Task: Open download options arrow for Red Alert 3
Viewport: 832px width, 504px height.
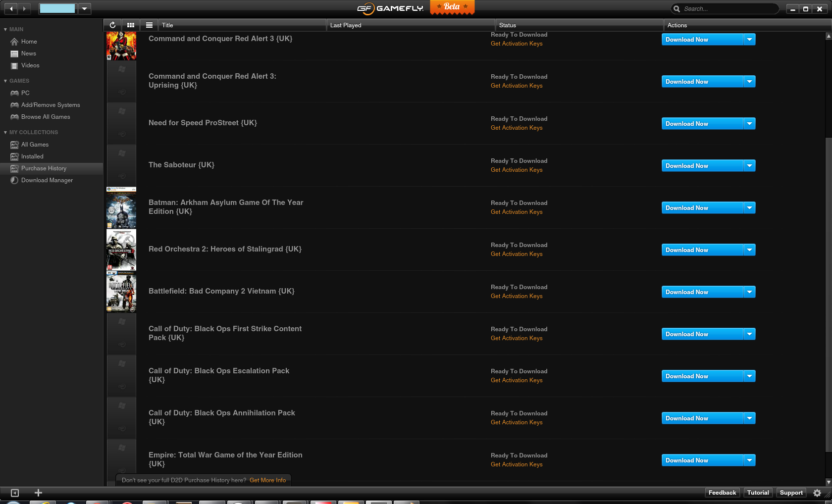Action: [x=749, y=40]
